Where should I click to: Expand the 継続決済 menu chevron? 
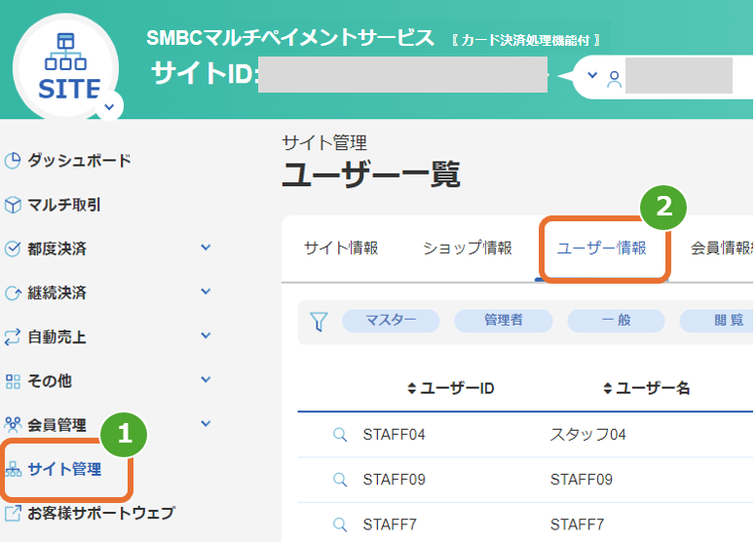(206, 291)
